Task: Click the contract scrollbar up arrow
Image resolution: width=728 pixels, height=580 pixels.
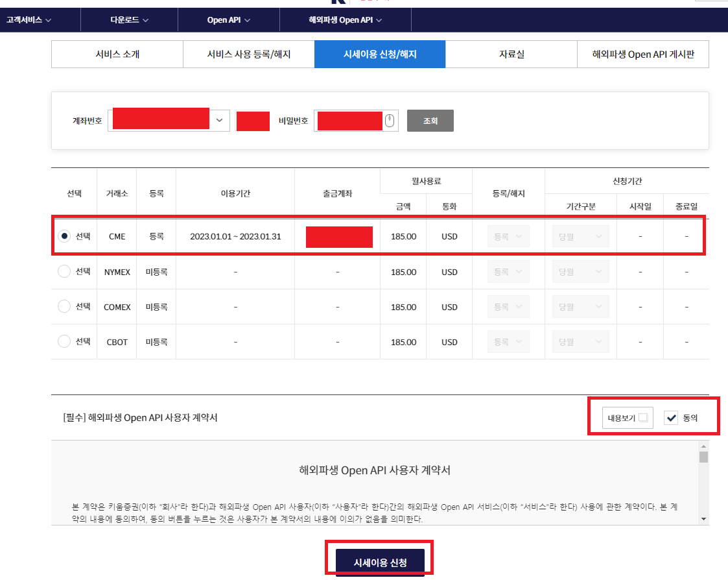Action: tap(703, 446)
